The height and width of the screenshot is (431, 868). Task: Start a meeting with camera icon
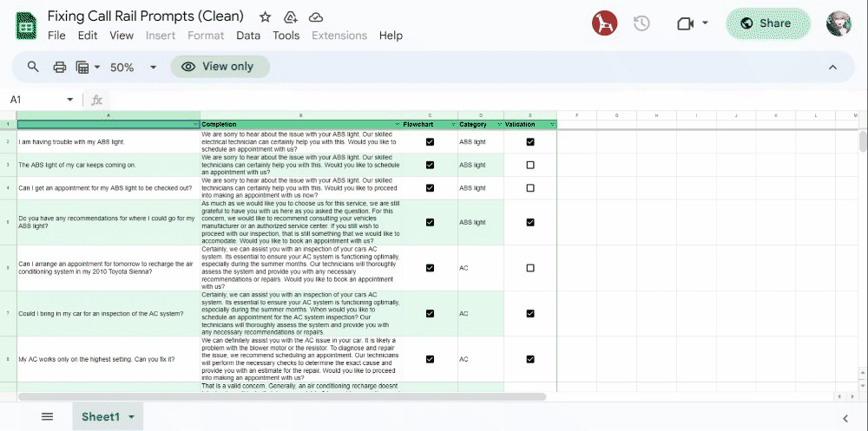686,23
